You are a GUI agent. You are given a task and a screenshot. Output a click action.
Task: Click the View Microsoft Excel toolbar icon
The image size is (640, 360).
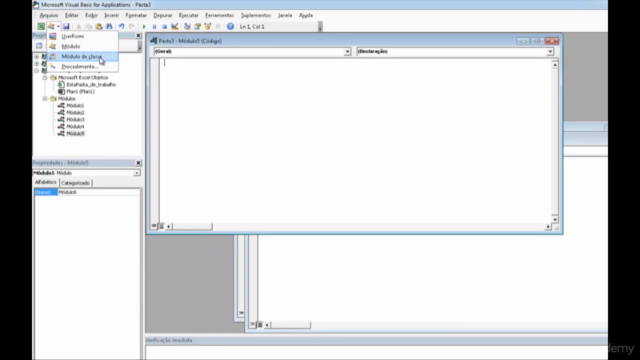[x=41, y=27]
